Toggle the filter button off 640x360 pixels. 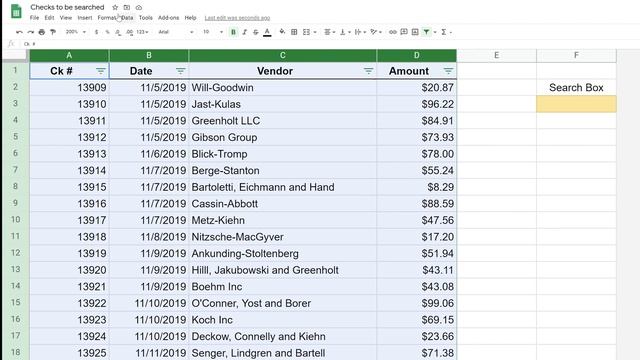(x=427, y=32)
